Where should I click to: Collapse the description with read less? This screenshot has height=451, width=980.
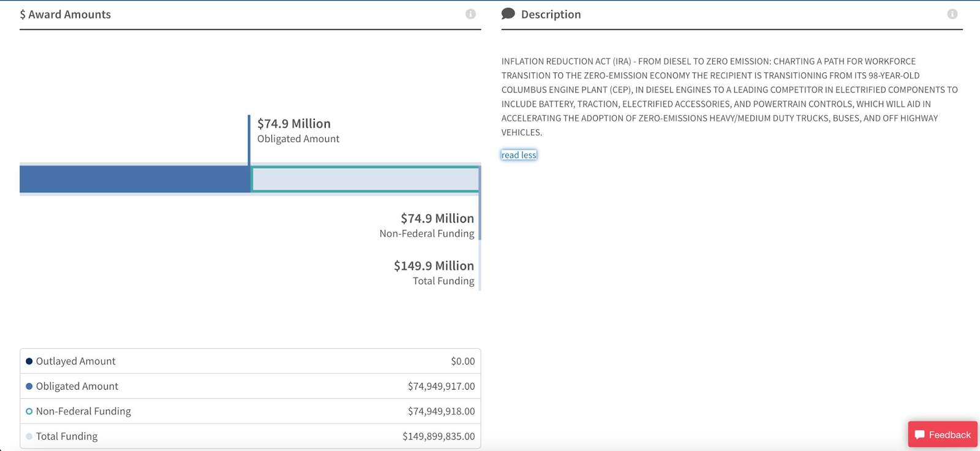pyautogui.click(x=519, y=155)
